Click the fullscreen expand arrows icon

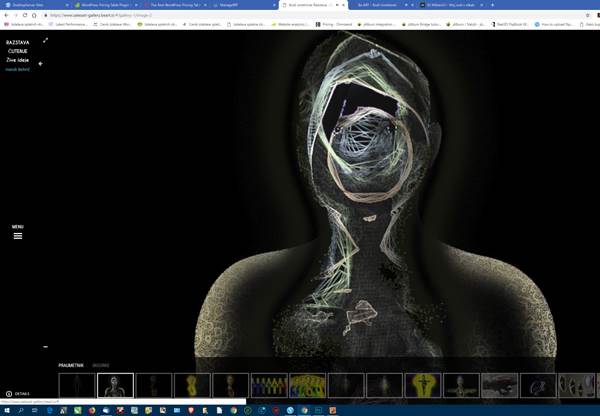coord(45,41)
